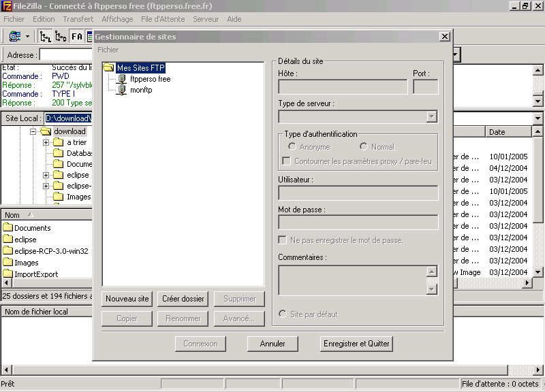Toggle the local directory tree view icon
Image resolution: width=545 pixels, height=392 pixels.
click(45, 36)
